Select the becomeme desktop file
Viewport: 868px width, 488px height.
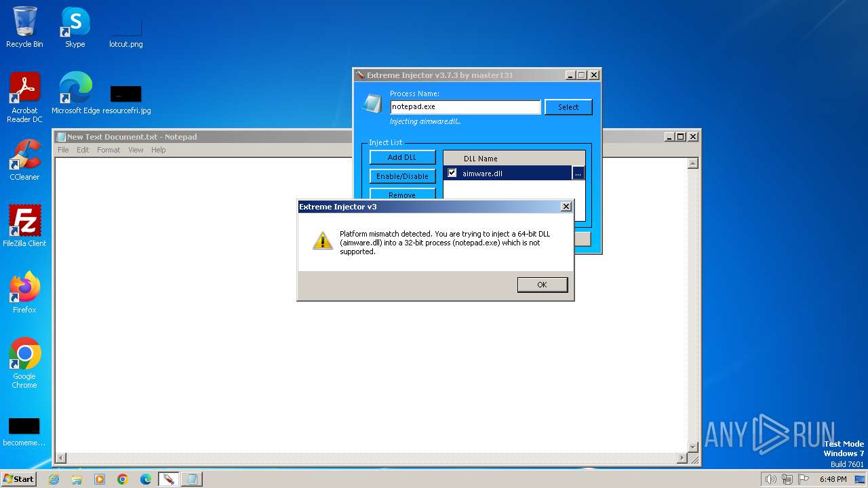click(24, 432)
